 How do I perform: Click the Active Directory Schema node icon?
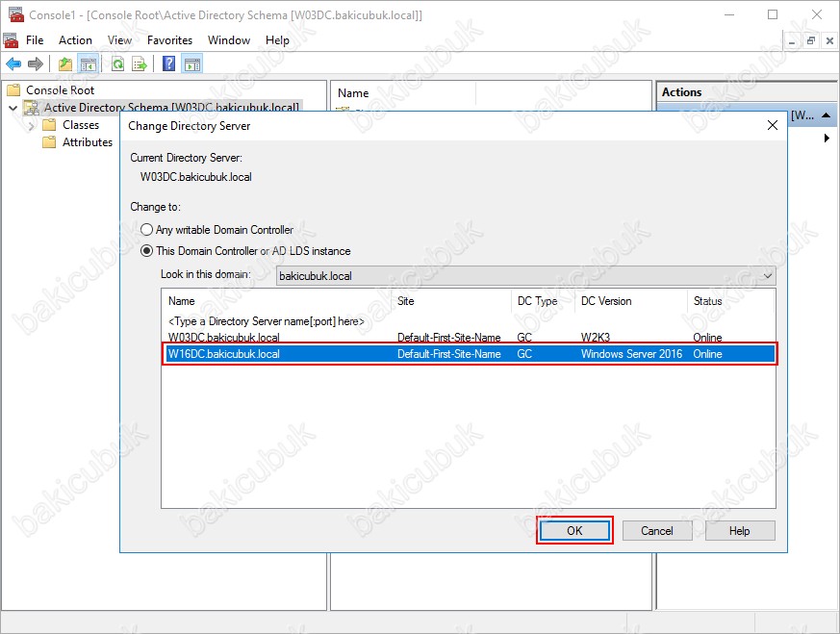[x=32, y=108]
